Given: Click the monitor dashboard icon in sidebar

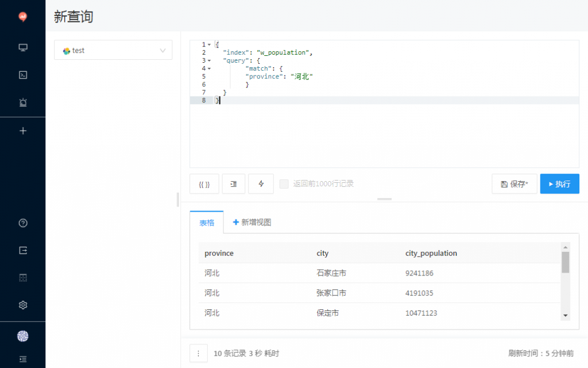Looking at the screenshot, I should [23, 48].
